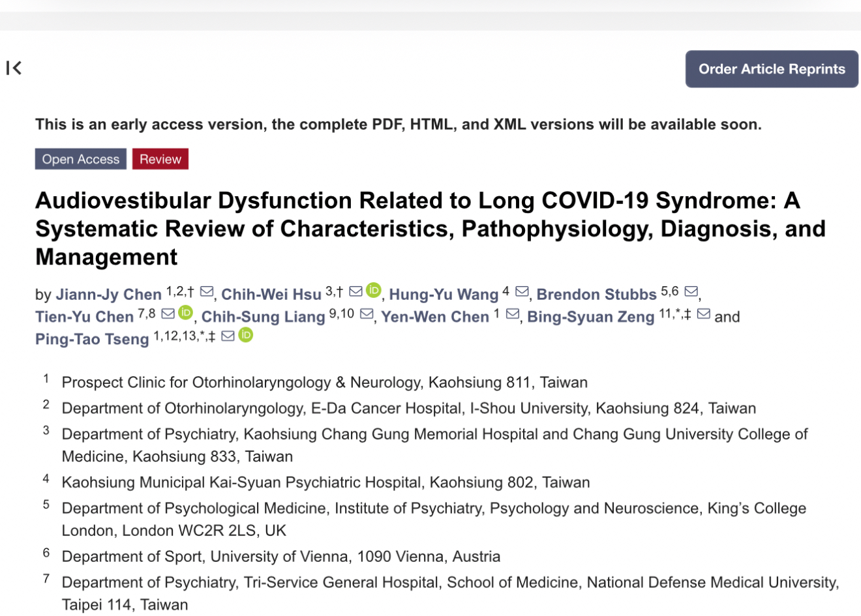Click the red Review label

coord(160,159)
